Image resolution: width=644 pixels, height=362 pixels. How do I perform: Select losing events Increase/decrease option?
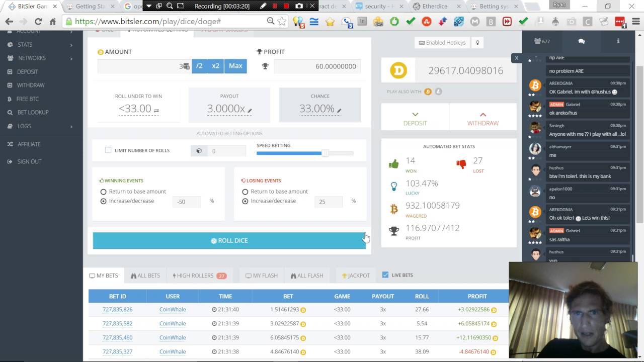pos(245,201)
